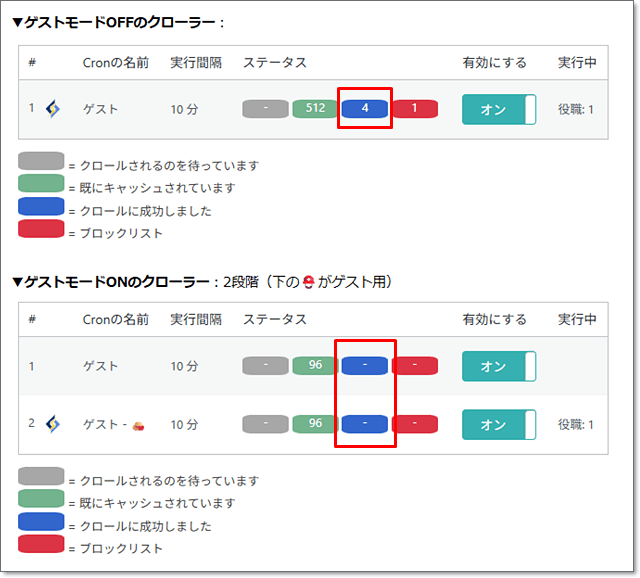
Task: Disable the crawler in row 2 of the guest mode ON table
Action: point(499,424)
